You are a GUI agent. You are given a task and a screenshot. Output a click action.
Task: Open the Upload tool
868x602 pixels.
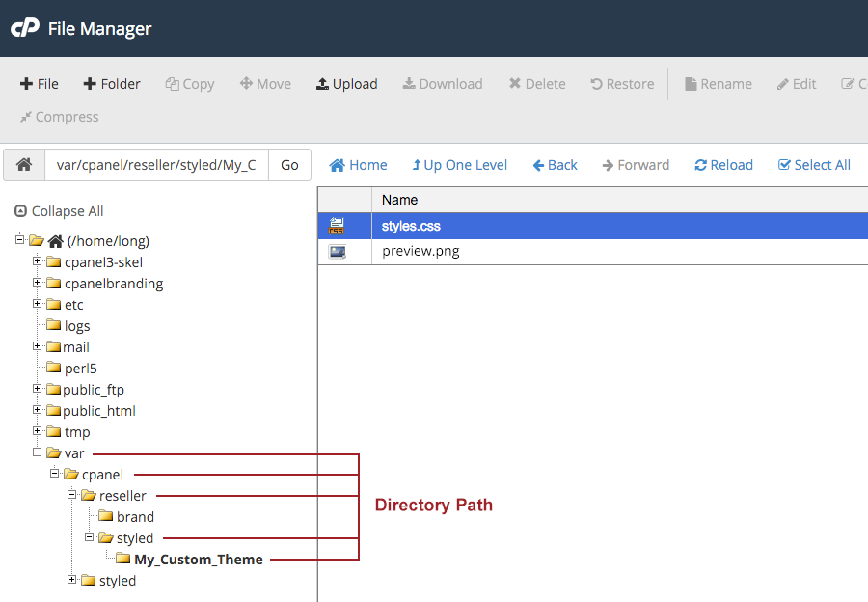[346, 84]
